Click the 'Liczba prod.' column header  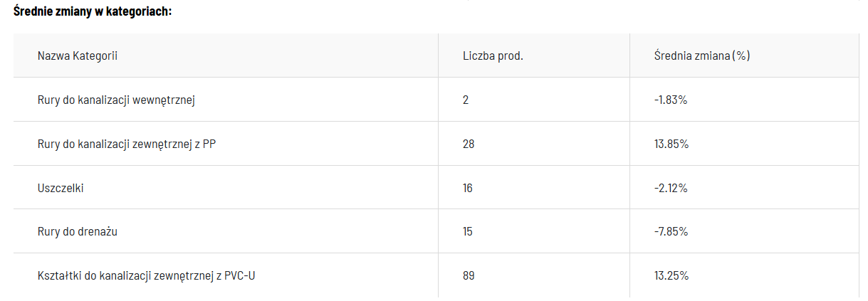click(x=493, y=56)
